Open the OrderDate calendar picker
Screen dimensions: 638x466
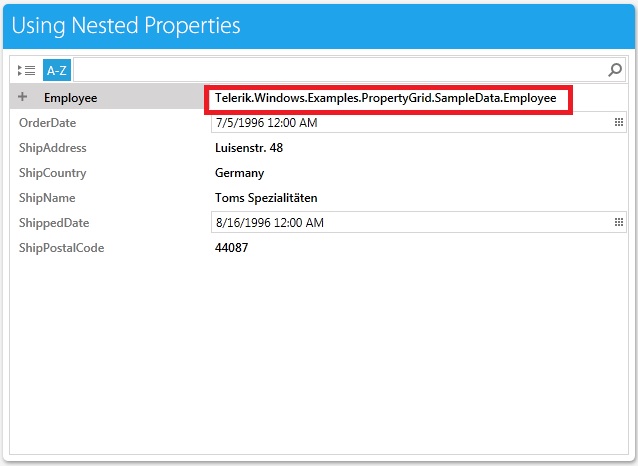618,123
